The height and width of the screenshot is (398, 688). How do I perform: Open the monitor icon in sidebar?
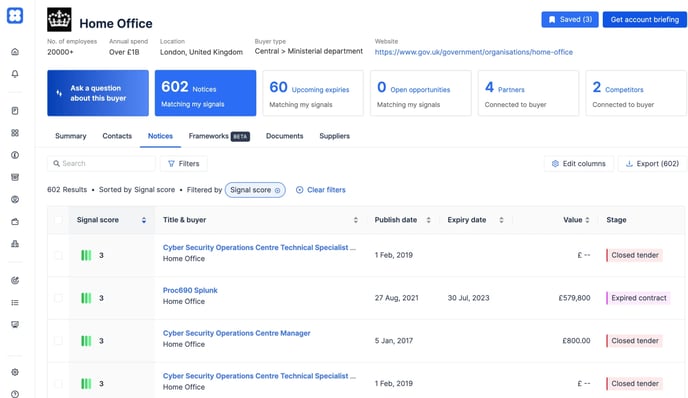(15, 324)
